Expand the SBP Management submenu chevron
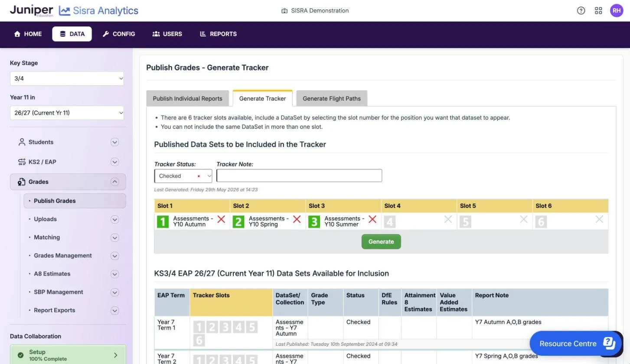This screenshot has width=630, height=364. click(x=114, y=292)
